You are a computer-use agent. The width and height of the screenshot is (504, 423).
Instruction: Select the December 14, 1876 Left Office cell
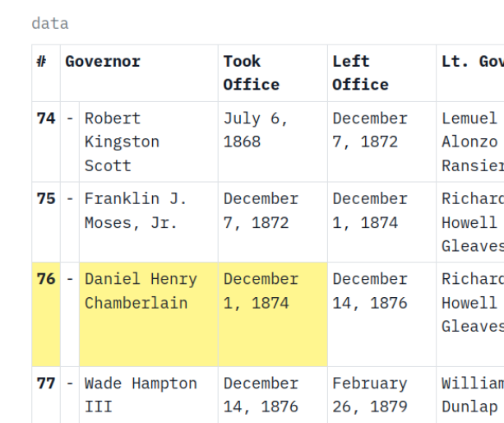(370, 291)
